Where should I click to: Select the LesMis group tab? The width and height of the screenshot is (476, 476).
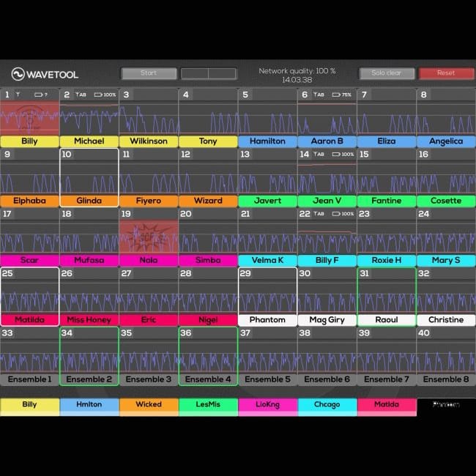coord(208,406)
